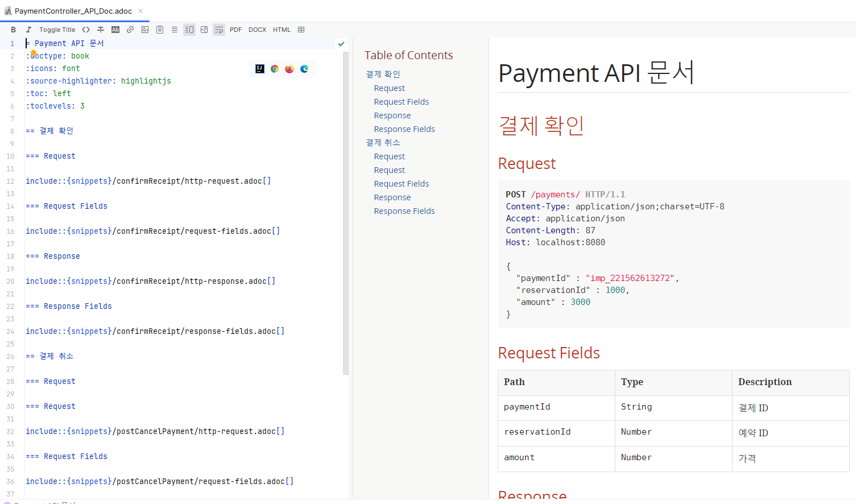Apply bold formatting from toolbar
Viewport: 856px width, 504px height.
13,30
